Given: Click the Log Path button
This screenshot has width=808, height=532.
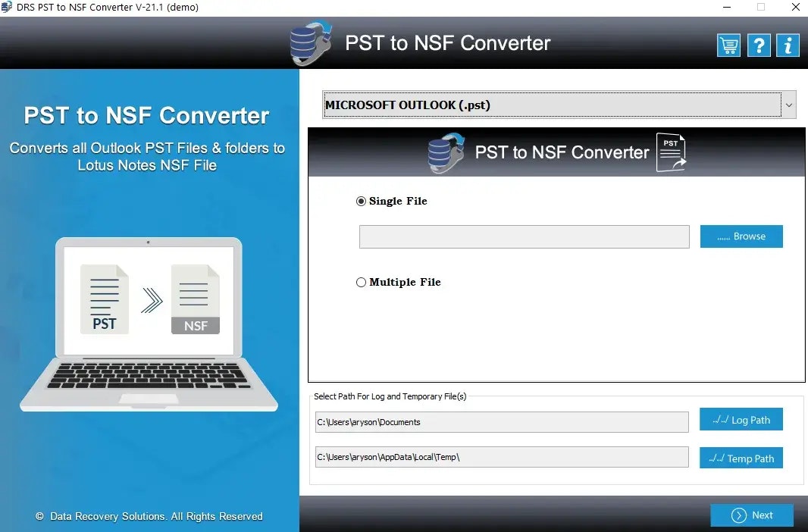Looking at the screenshot, I should click(x=741, y=420).
